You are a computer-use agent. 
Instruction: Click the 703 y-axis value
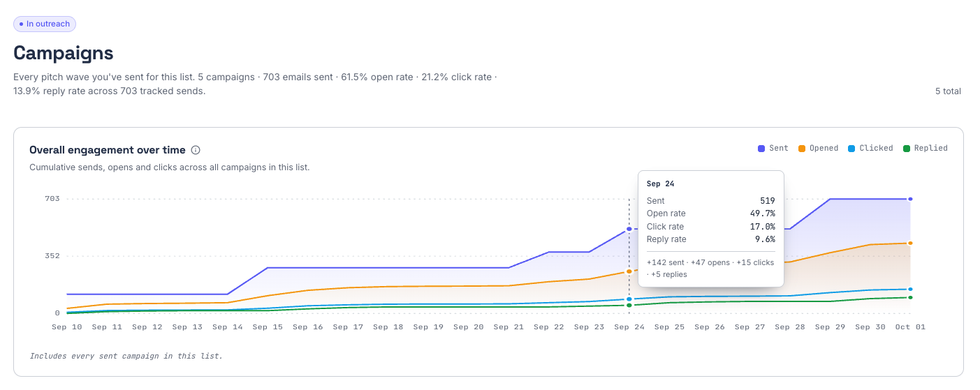tap(52, 199)
